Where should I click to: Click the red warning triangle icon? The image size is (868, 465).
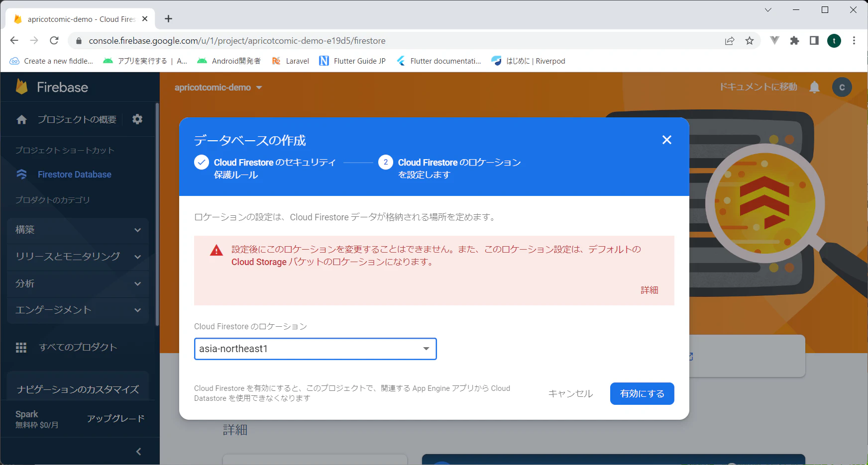coord(217,250)
